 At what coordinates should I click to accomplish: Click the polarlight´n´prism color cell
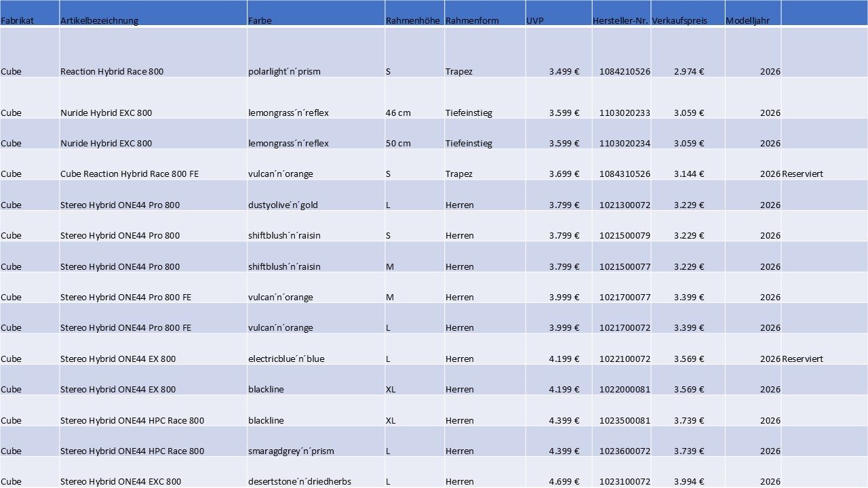tap(284, 71)
